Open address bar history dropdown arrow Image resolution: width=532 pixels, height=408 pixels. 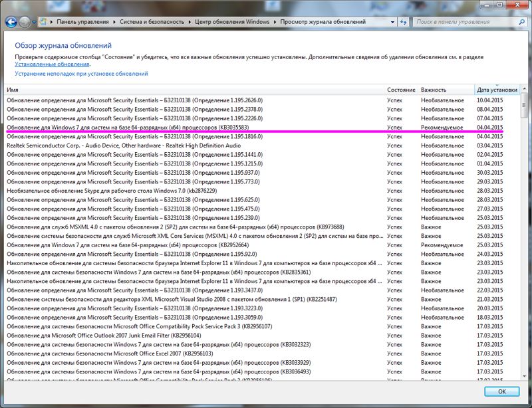tap(392, 22)
